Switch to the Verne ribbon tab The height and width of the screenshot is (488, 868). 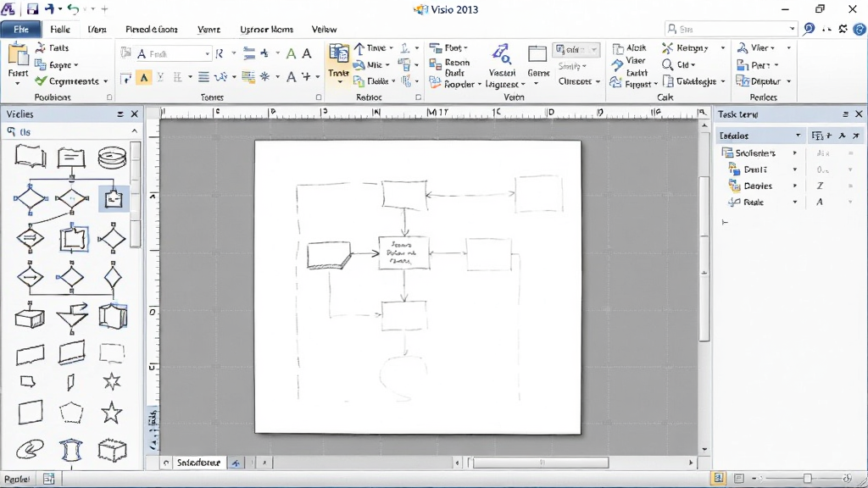coord(209,30)
